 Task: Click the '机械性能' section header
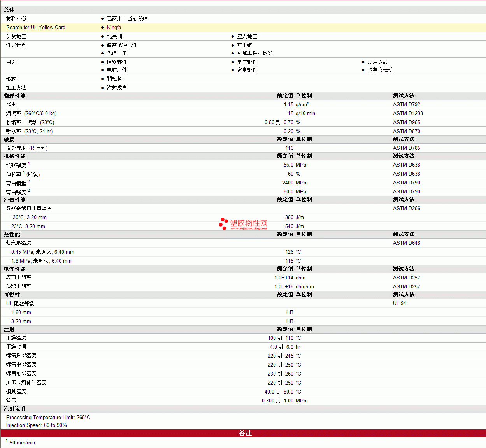15,156
